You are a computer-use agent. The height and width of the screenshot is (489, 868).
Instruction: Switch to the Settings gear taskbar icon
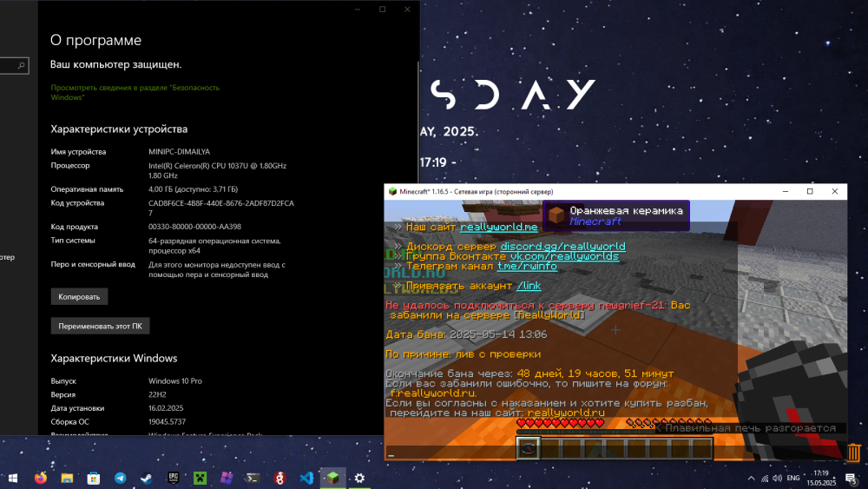tap(359, 478)
